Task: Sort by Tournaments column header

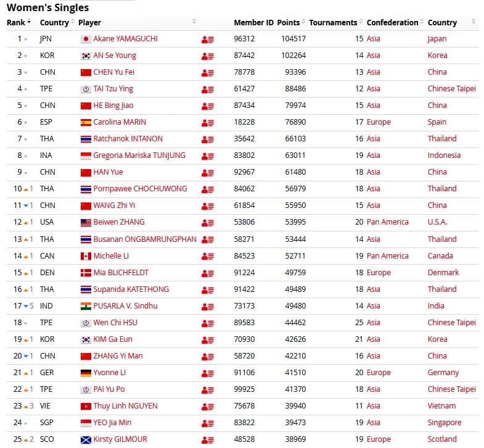Action: click(x=335, y=23)
